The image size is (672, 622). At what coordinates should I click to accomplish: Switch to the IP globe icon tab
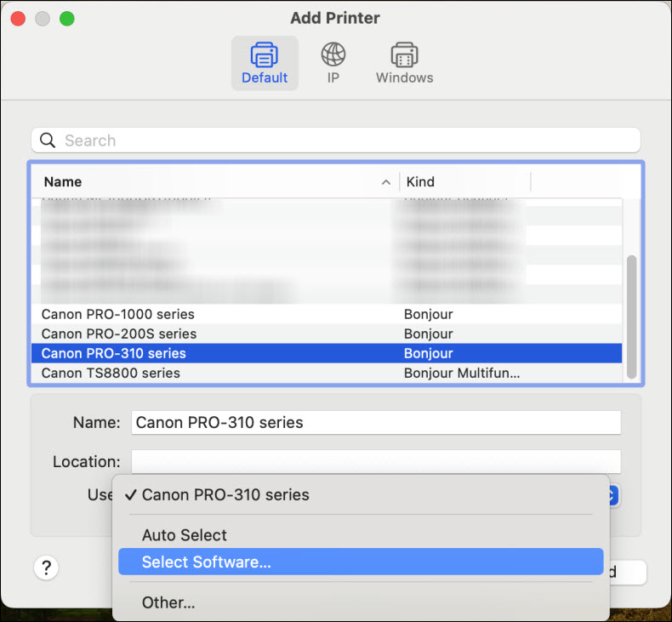[x=333, y=55]
